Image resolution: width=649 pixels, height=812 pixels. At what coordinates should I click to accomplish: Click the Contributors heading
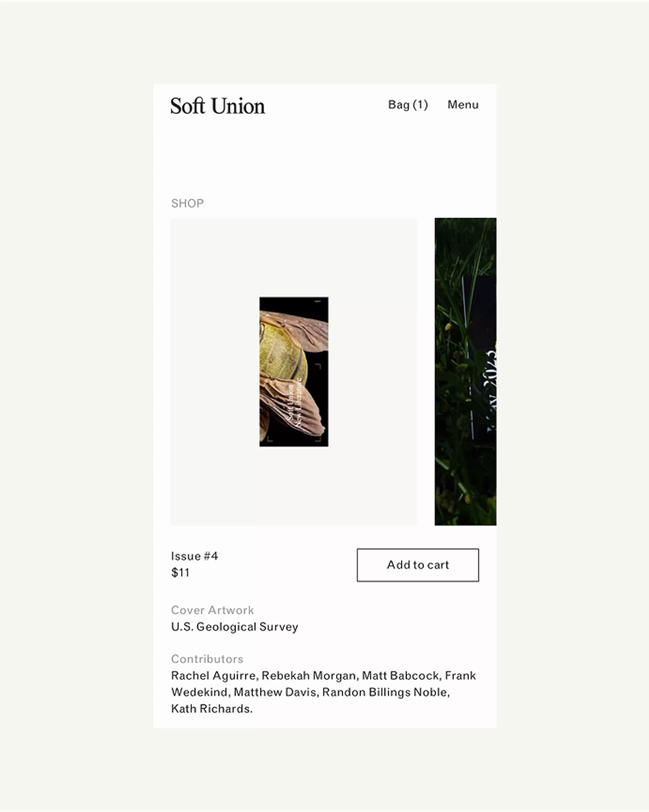pos(207,659)
